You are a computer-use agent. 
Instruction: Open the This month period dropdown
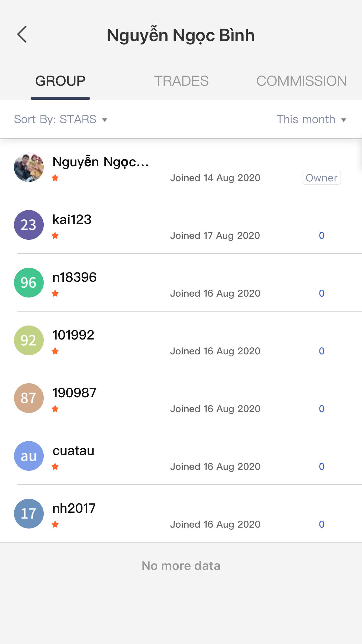click(311, 119)
